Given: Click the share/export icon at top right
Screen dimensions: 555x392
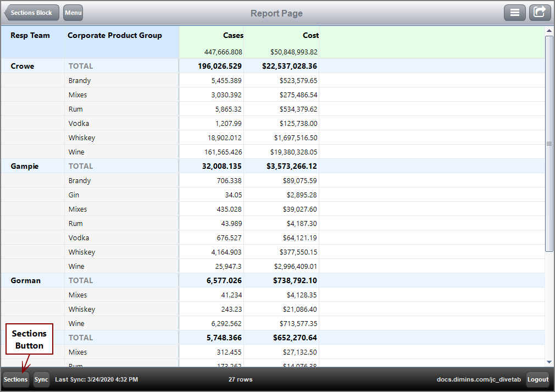Looking at the screenshot, I should point(540,13).
